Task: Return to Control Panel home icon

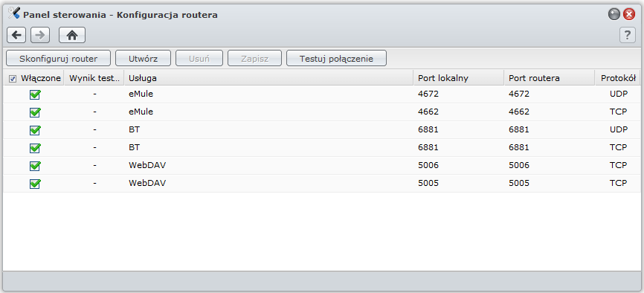Action: pyautogui.click(x=72, y=36)
